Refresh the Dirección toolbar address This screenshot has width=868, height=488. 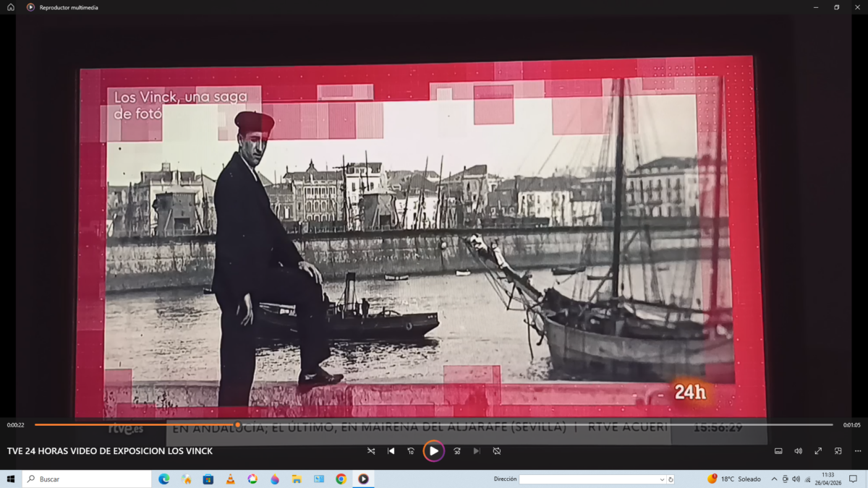point(671,479)
